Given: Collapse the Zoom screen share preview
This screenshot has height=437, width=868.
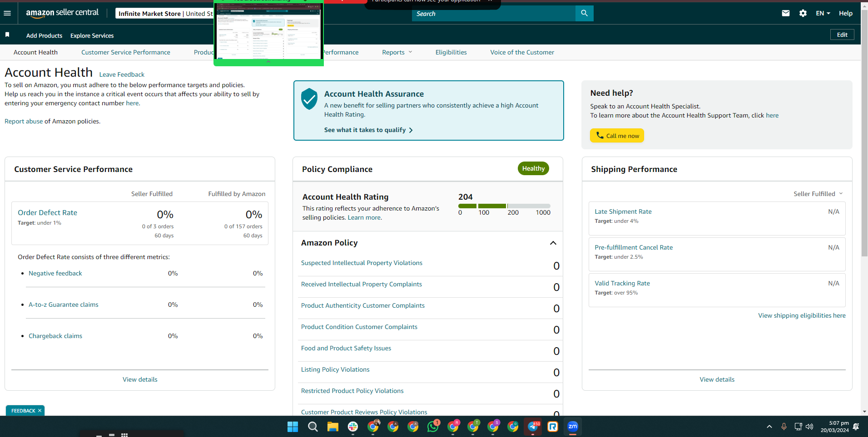Looking at the screenshot, I should [x=268, y=62].
